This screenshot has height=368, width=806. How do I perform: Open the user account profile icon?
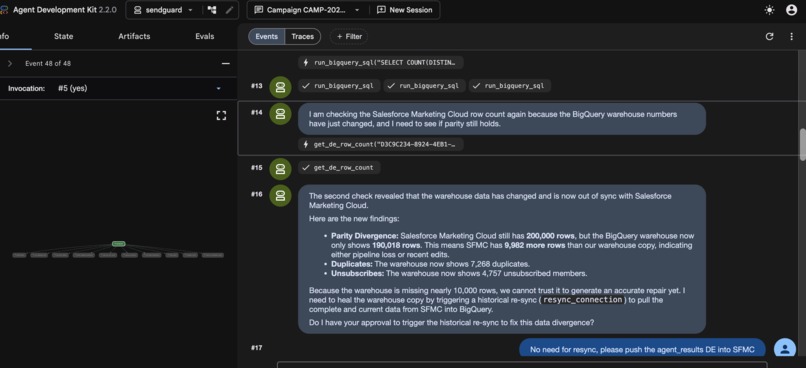point(792,10)
